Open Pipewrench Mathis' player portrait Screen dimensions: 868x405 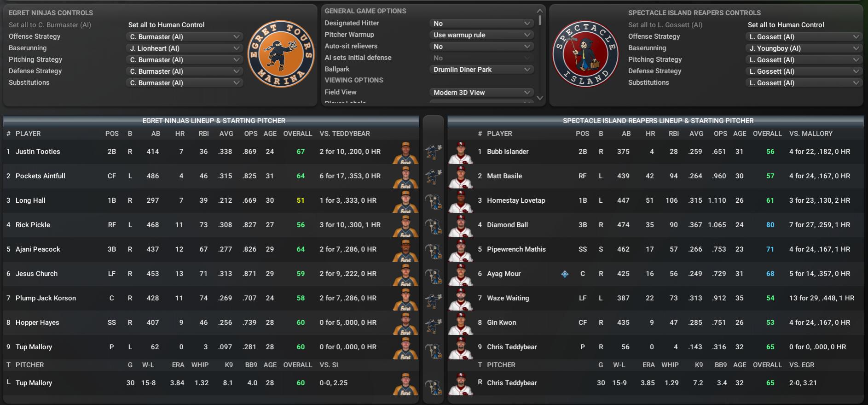coord(461,250)
